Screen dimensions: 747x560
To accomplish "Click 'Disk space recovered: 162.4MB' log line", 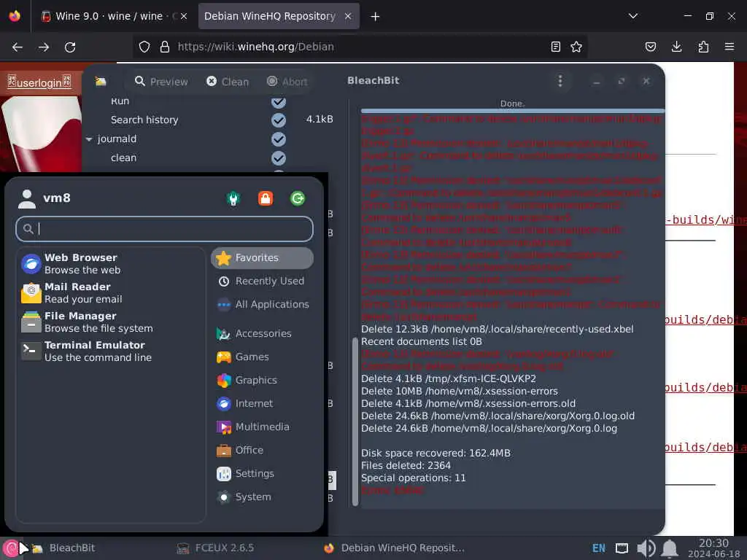I will click(436, 453).
